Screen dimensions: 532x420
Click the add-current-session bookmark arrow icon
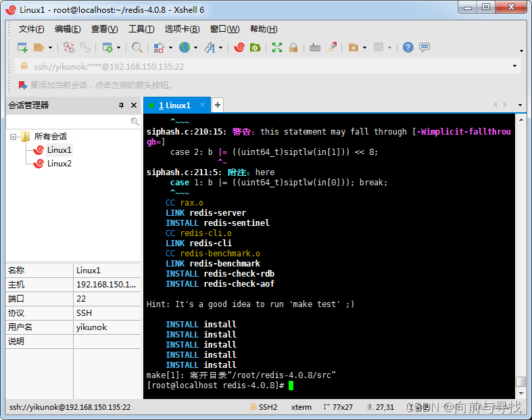click(22, 85)
